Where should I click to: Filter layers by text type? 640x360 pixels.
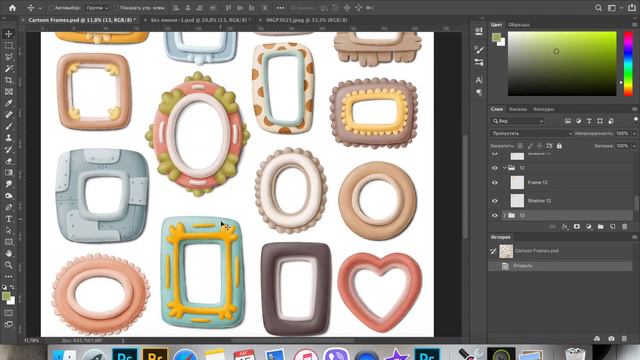(x=589, y=121)
